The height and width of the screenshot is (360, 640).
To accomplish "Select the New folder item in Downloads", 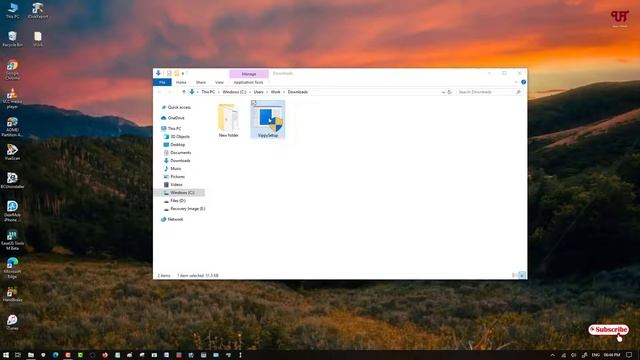I will click(228, 120).
